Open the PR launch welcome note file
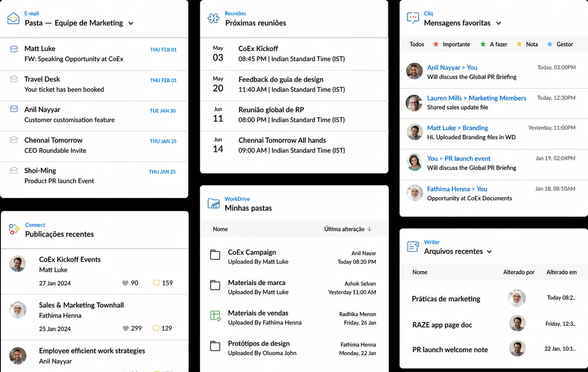Screen dimensions: 588x372 [450, 350]
